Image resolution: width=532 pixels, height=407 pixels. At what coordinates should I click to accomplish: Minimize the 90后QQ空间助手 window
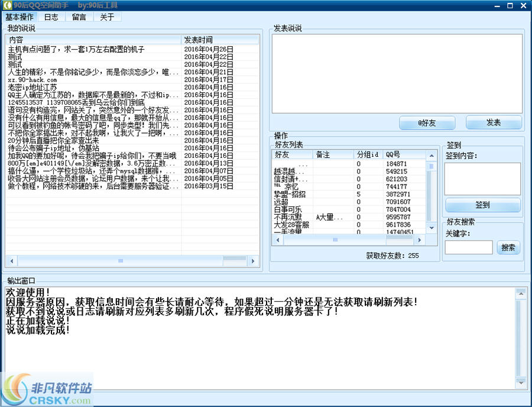[x=497, y=6]
